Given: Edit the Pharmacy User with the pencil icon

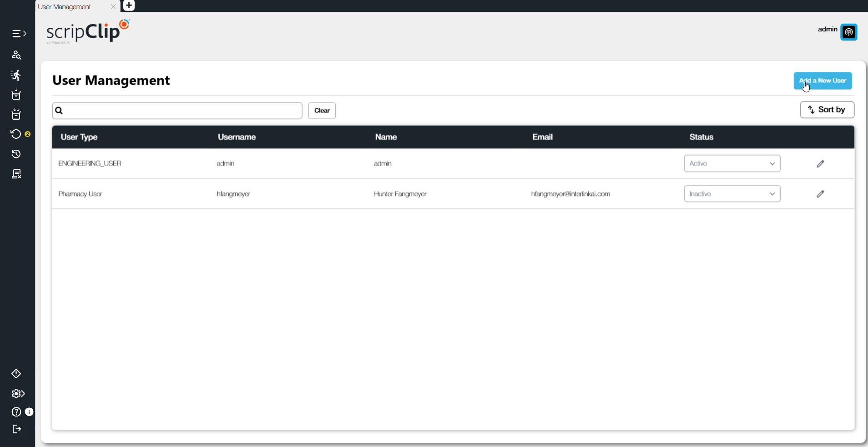Looking at the screenshot, I should [821, 193].
